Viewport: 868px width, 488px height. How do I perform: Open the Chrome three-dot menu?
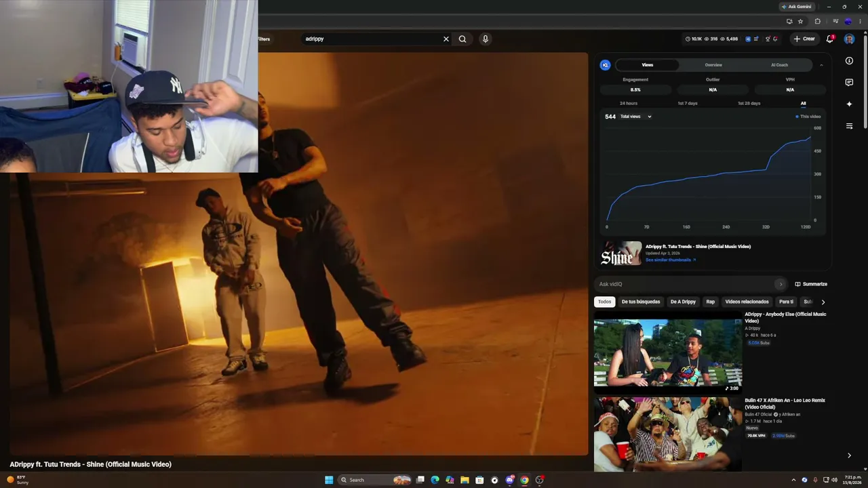coord(860,22)
